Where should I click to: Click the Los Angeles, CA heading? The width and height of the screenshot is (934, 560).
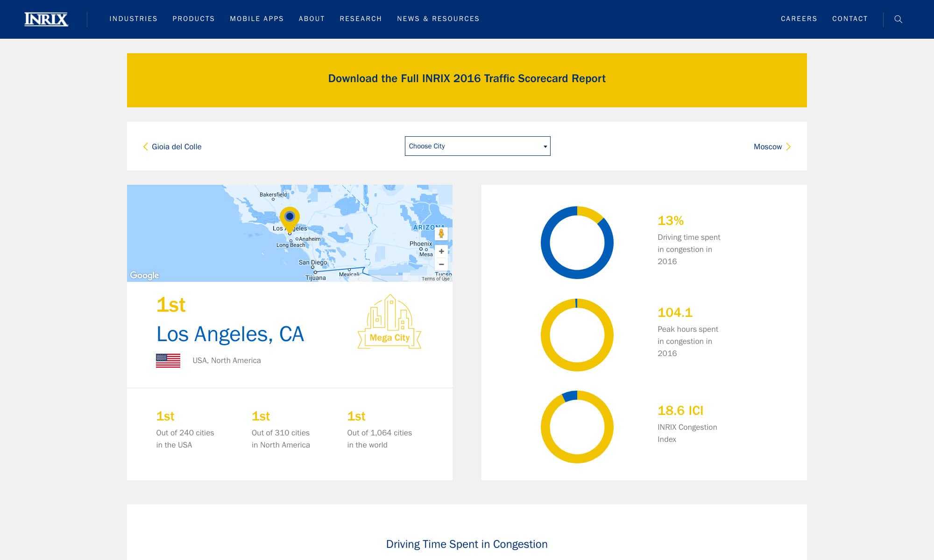click(230, 334)
